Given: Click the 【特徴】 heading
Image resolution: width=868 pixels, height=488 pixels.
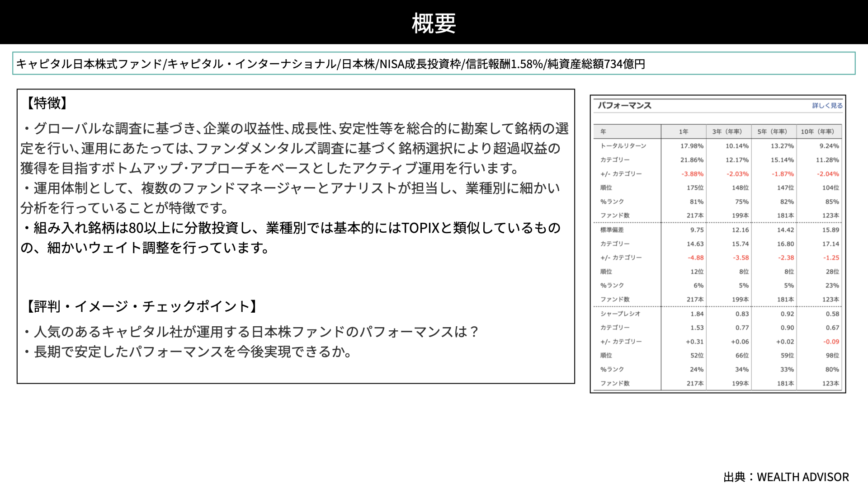Looking at the screenshot, I should (x=47, y=103).
